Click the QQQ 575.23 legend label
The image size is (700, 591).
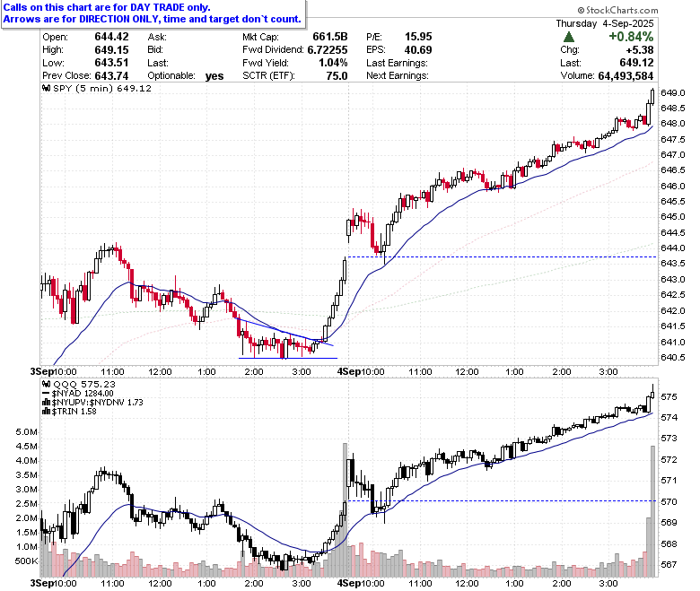84,384
